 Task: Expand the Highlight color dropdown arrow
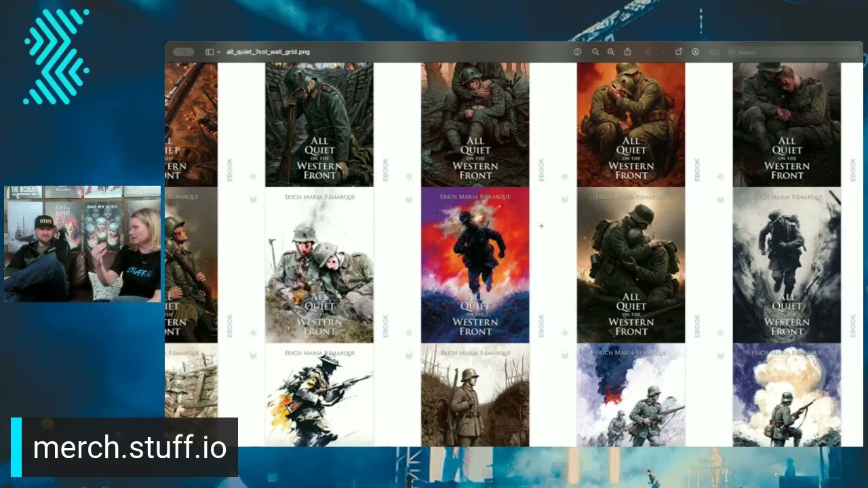click(663, 52)
